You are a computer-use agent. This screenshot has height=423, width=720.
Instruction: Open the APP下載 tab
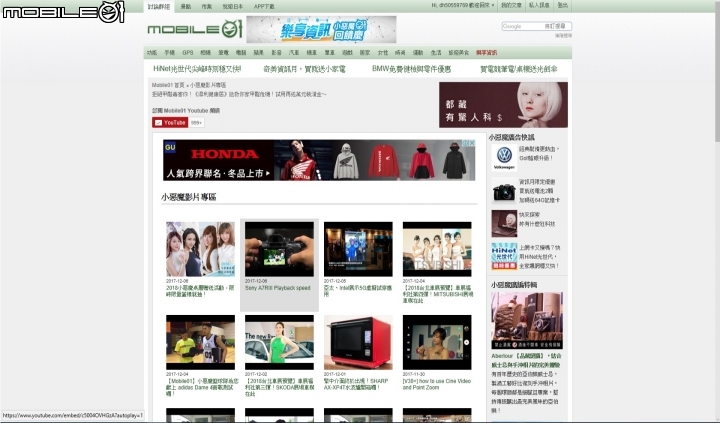pos(264,6)
